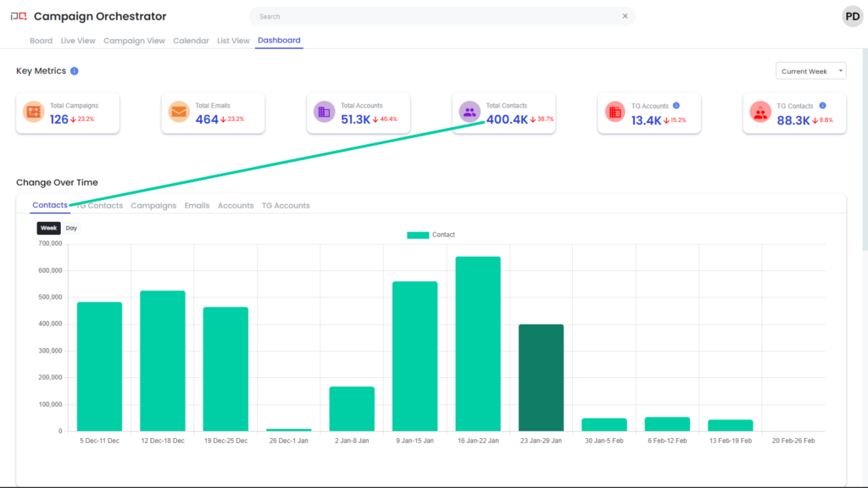Click the Total Accounts building icon
The height and width of the screenshot is (488, 868).
(x=324, y=112)
